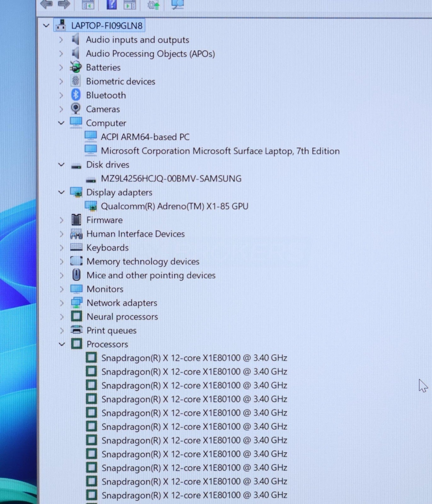Click the Biometric devices fingerprint icon
Viewport: 432px width, 504px height.
point(75,81)
